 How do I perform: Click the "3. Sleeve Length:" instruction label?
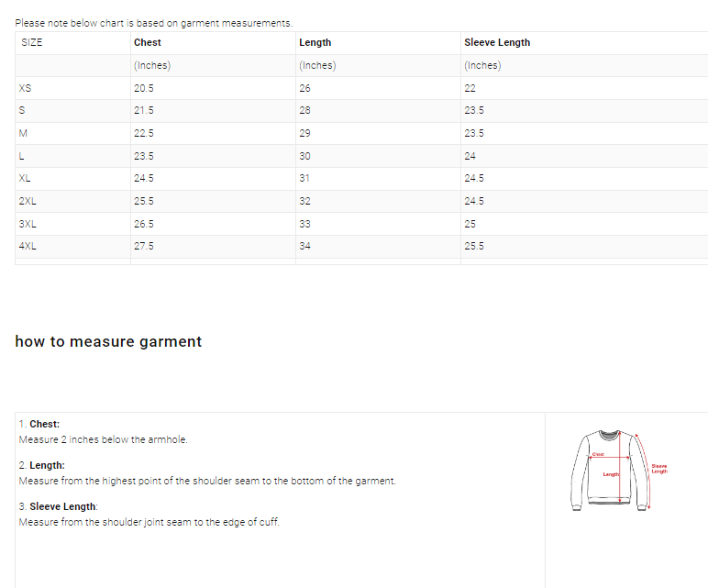coord(58,506)
